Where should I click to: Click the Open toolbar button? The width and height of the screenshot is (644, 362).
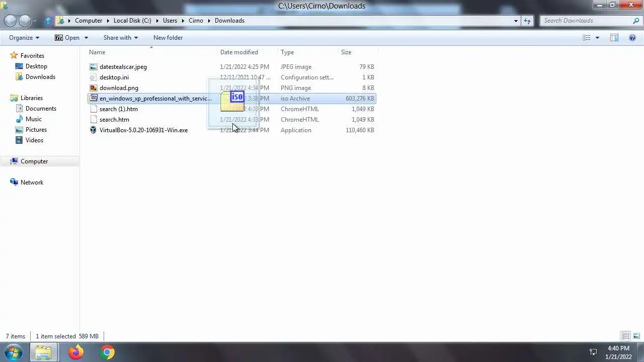tap(67, 38)
